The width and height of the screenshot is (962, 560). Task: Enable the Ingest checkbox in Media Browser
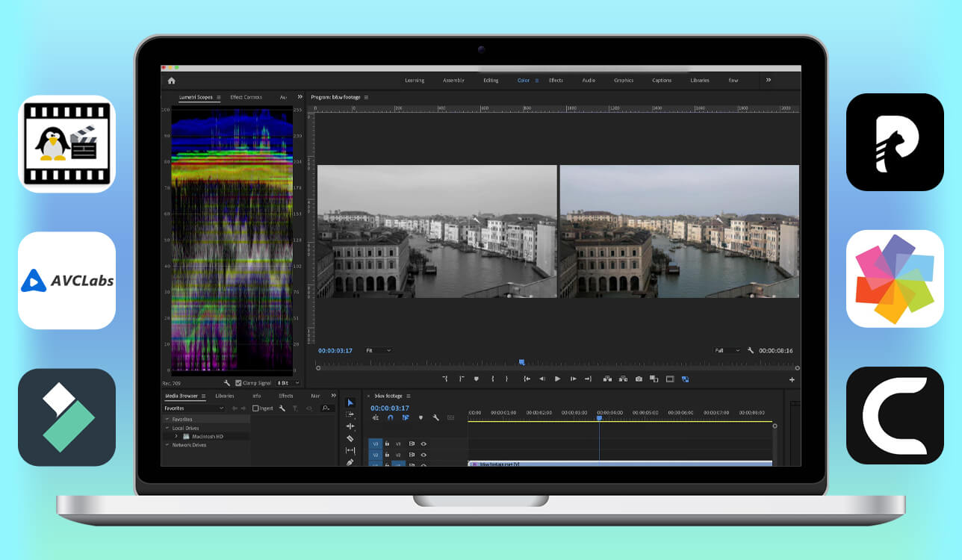click(x=256, y=408)
